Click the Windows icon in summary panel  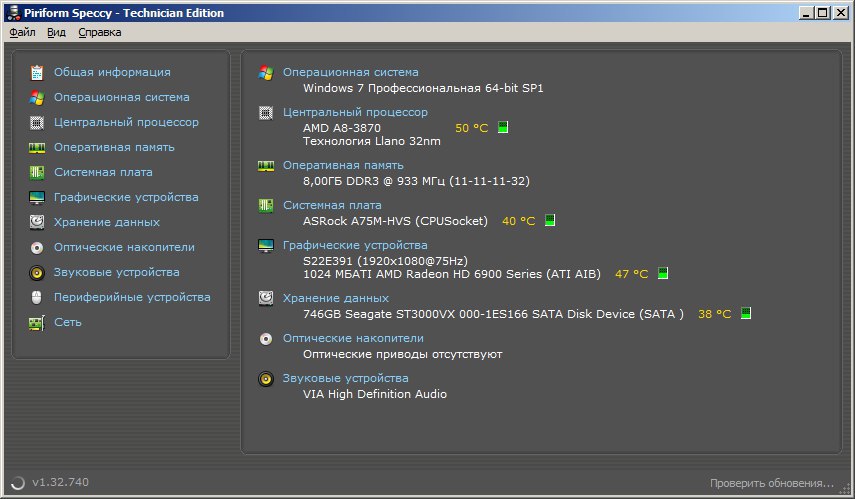[x=266, y=73]
